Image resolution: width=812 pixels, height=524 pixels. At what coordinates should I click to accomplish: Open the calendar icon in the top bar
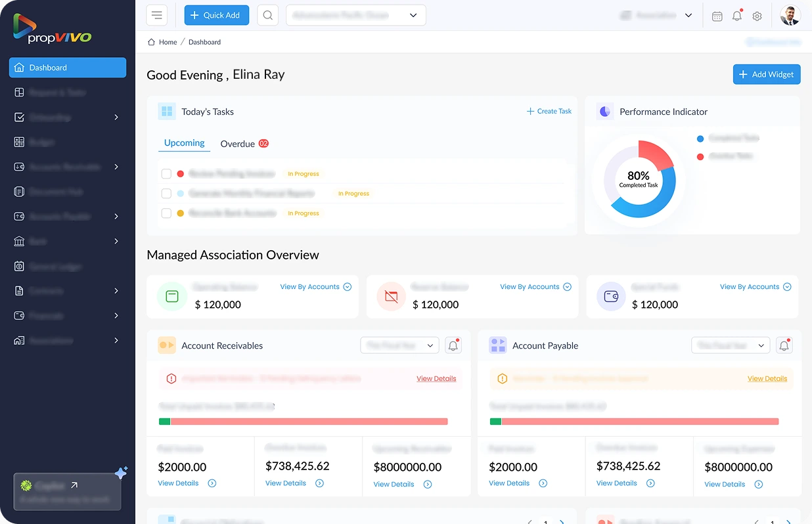click(717, 16)
